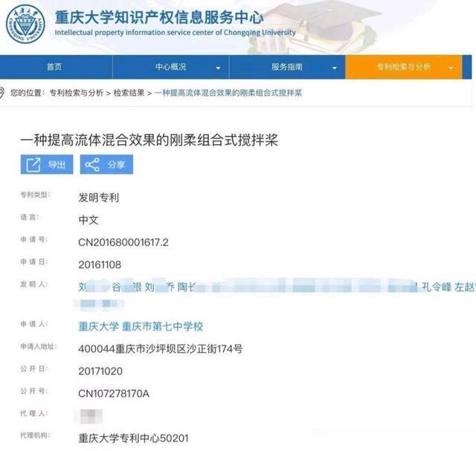Click the 申请日 field label

pos(33,262)
